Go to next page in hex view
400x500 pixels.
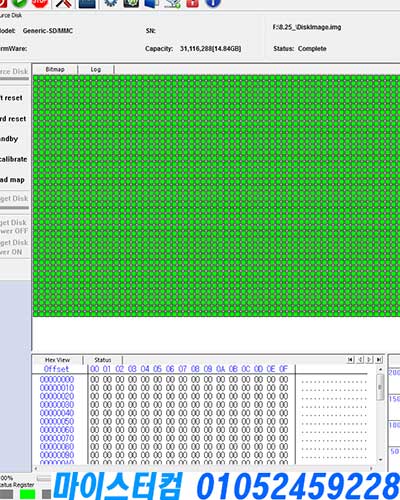tap(369, 359)
